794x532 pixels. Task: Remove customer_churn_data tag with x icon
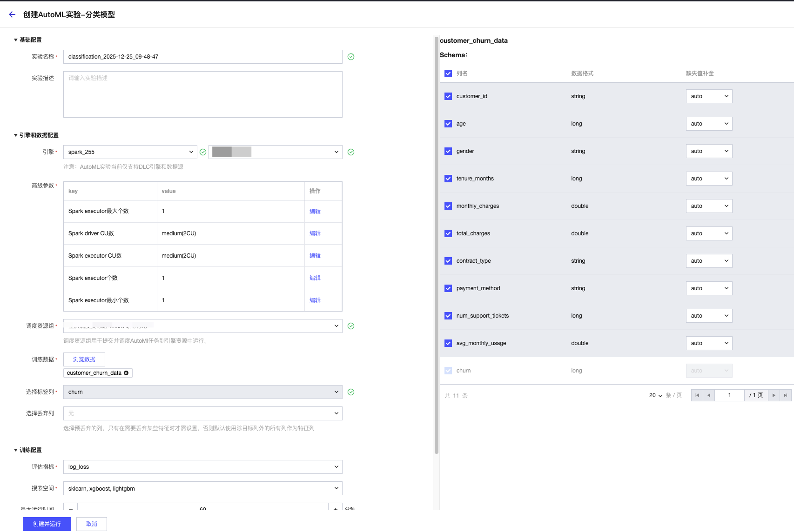pyautogui.click(x=126, y=373)
